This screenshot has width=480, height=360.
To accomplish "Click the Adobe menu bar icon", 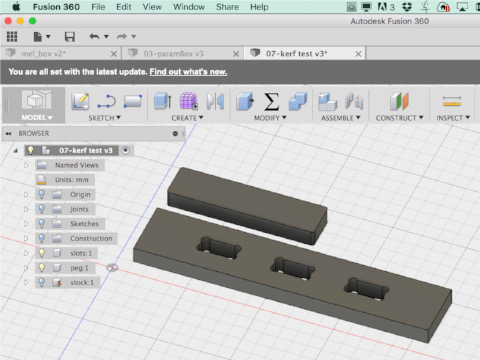I will 382,7.
